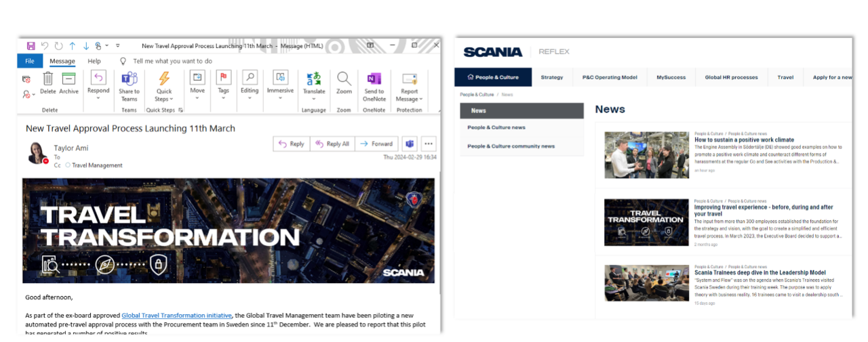The height and width of the screenshot is (342, 868).
Task: Click the engine assembly article thumbnail
Action: (x=646, y=154)
